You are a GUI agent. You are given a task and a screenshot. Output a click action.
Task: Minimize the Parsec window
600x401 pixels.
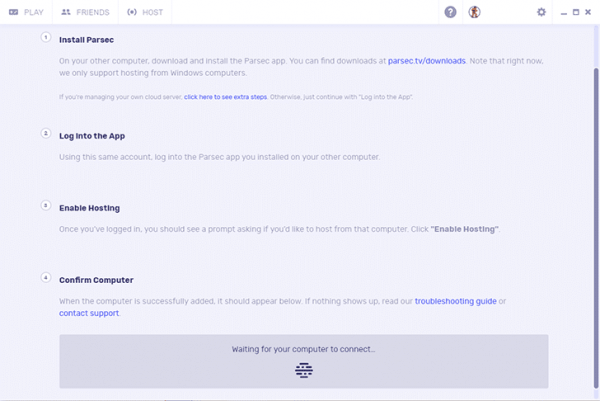[x=564, y=12]
